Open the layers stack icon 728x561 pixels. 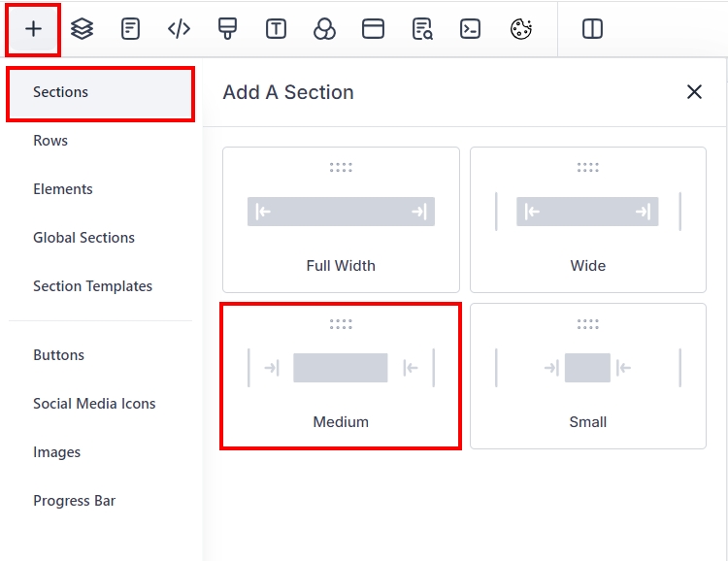[83, 29]
